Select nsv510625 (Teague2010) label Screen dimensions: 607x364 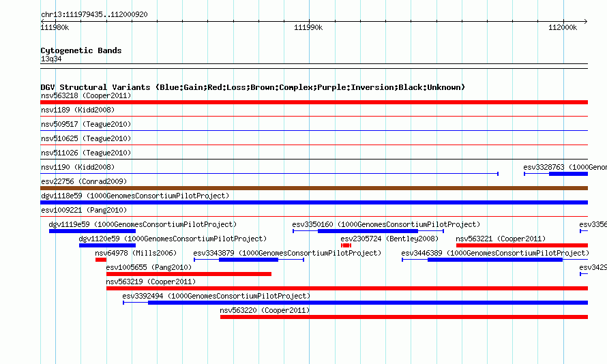(86, 138)
